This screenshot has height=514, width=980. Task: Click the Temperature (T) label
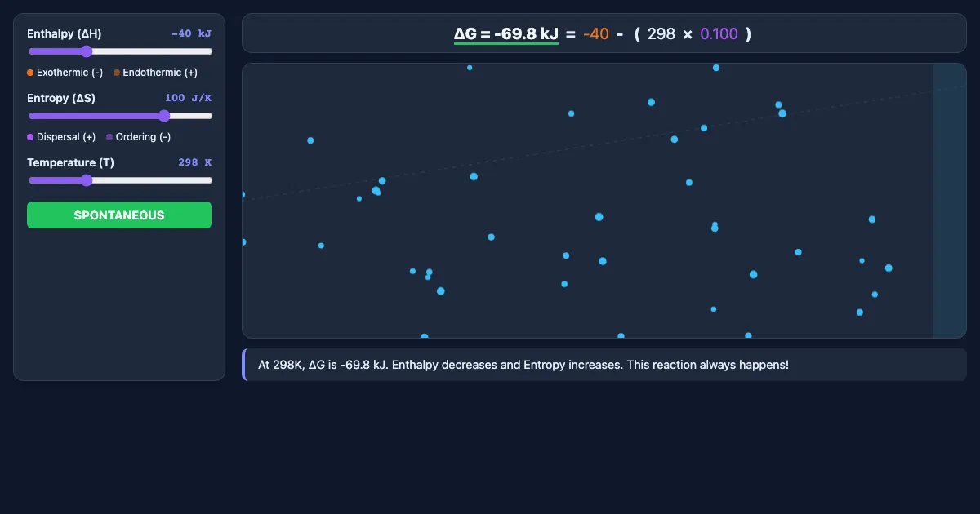(70, 162)
